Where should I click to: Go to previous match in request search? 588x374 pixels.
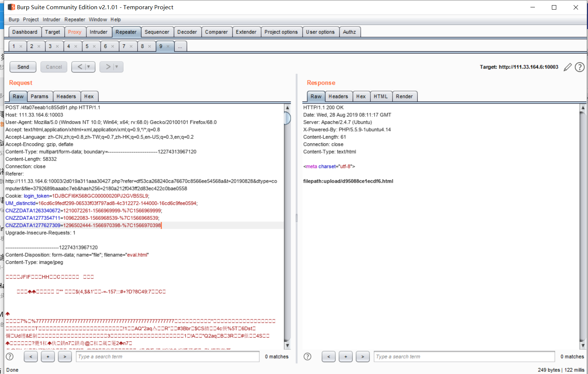tap(31, 356)
